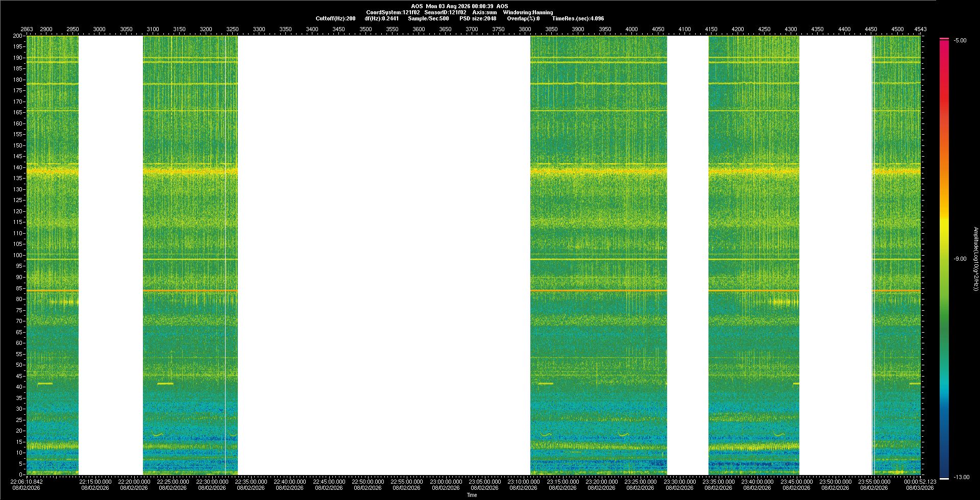Click the 22:30:00.000 time label
Viewport: 980px width, 500px height.
pyautogui.click(x=212, y=481)
